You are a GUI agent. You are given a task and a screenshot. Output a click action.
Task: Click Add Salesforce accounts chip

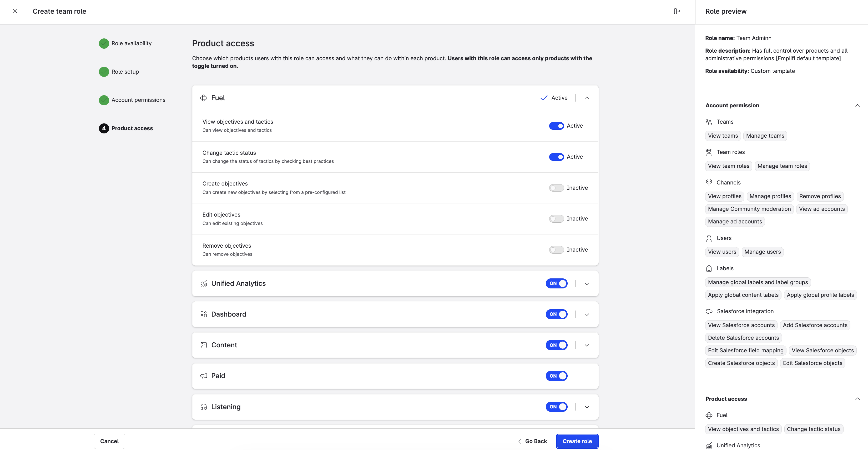(x=815, y=325)
